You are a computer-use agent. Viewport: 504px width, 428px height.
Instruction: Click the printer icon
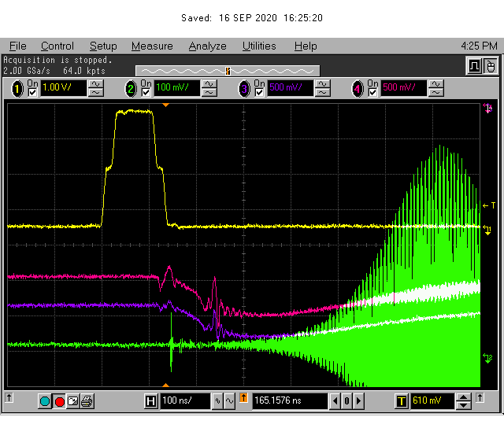87,401
